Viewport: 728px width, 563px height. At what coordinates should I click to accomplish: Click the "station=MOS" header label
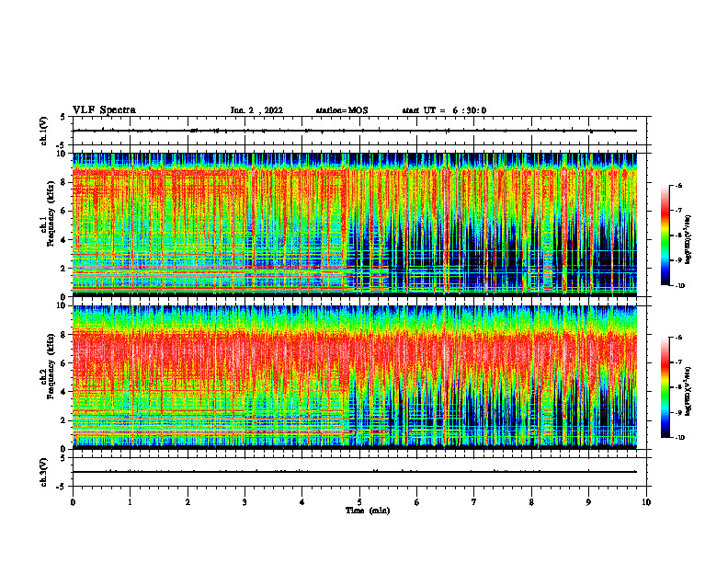(x=342, y=110)
